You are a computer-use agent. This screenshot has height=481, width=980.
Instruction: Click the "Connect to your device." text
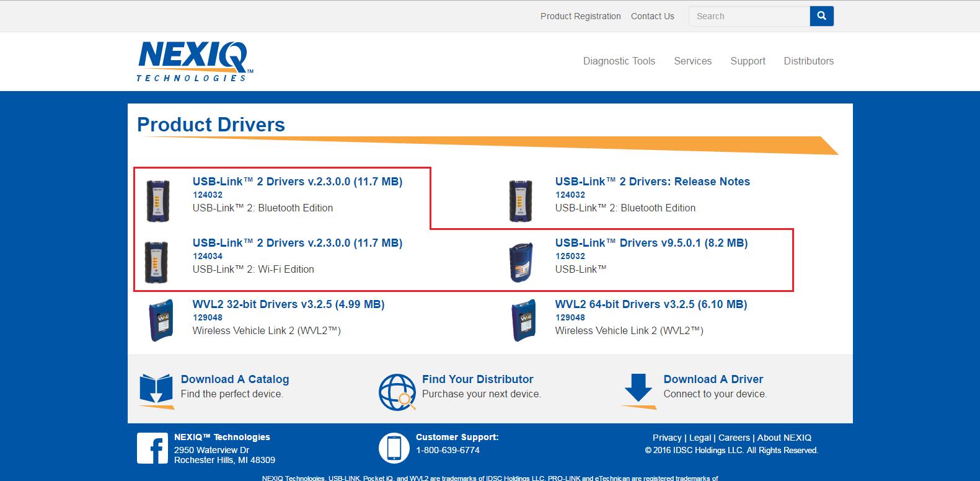[715, 394]
